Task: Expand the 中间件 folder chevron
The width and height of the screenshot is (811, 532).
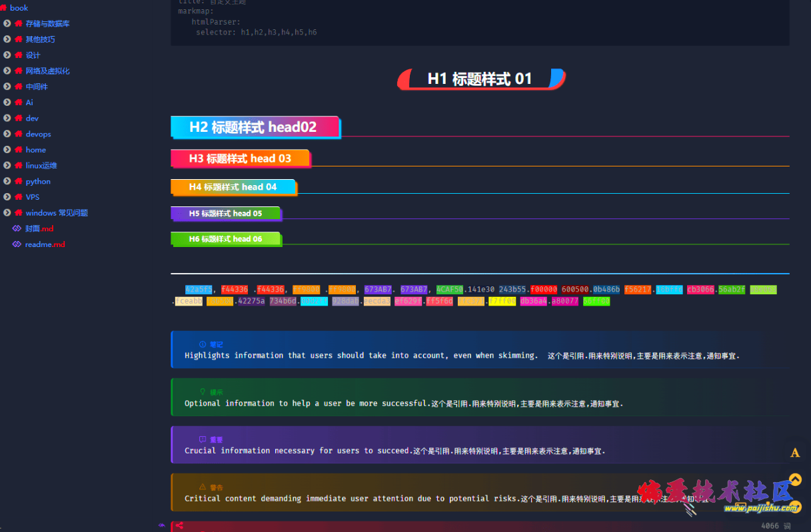Action: coord(7,87)
